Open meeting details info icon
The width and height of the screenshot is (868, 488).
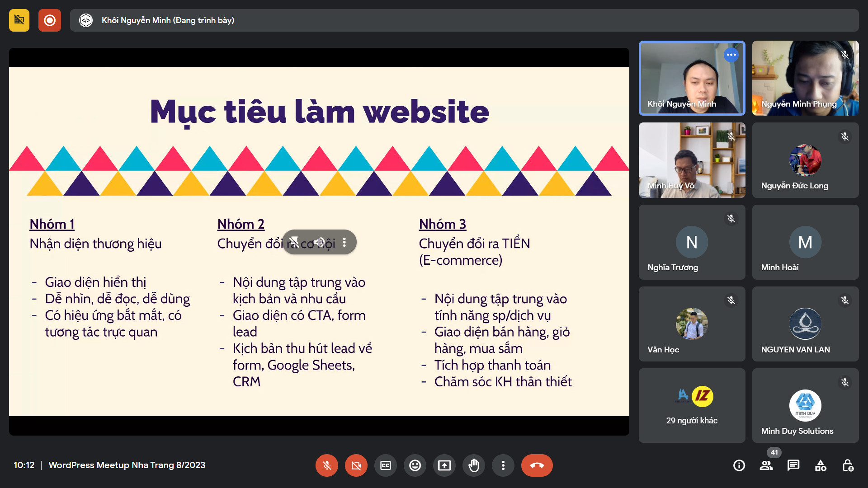click(739, 465)
